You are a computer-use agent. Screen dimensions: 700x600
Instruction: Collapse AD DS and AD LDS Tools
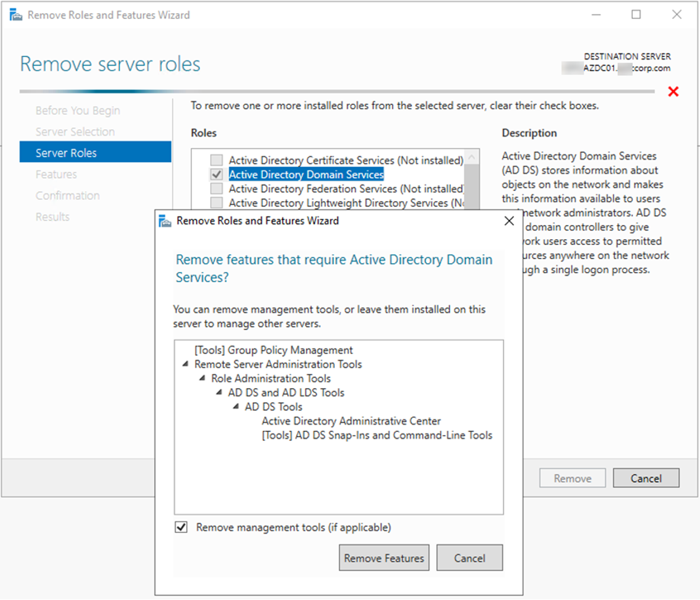(219, 393)
